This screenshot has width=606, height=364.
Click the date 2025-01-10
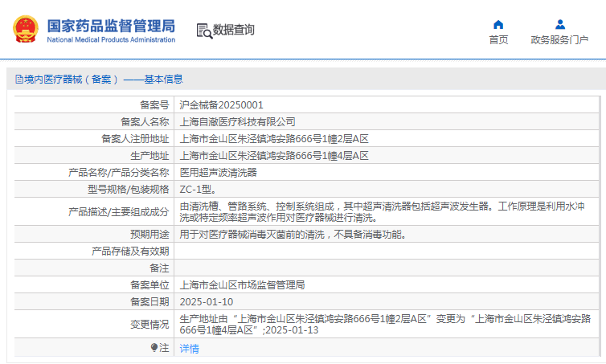click(x=207, y=302)
